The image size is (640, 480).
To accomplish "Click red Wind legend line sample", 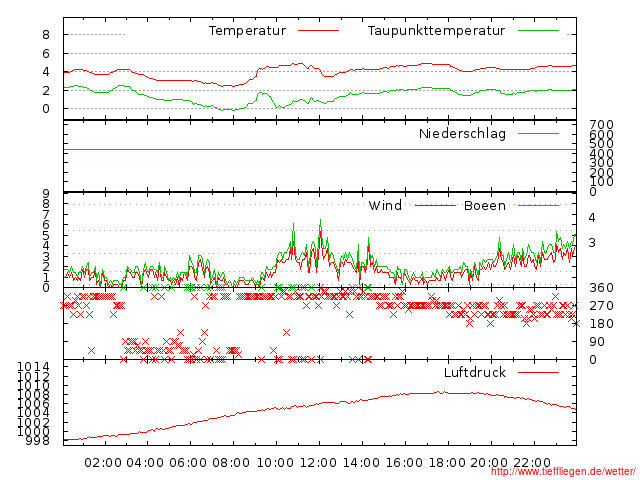I will [x=435, y=205].
